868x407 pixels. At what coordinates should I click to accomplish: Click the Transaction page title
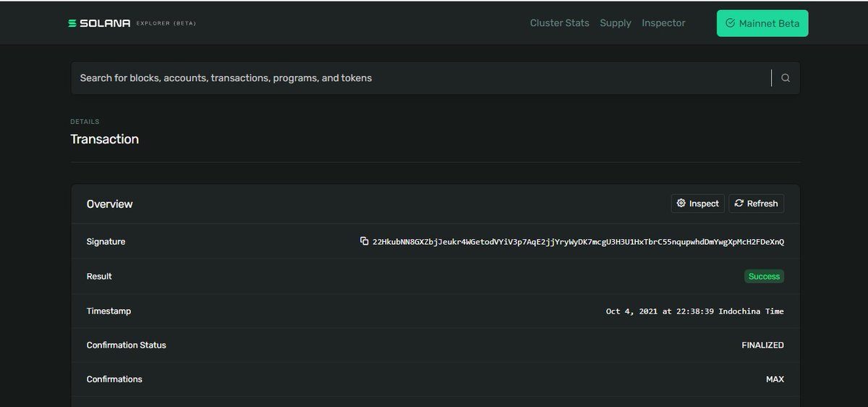pyautogui.click(x=105, y=139)
